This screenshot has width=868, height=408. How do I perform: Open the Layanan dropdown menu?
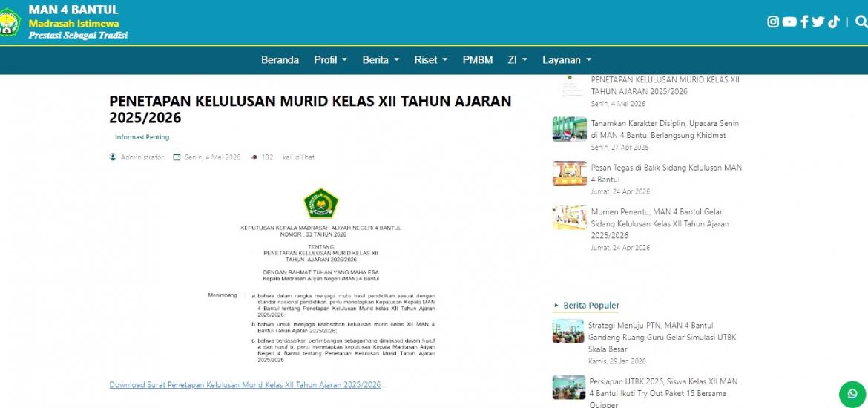(x=567, y=60)
